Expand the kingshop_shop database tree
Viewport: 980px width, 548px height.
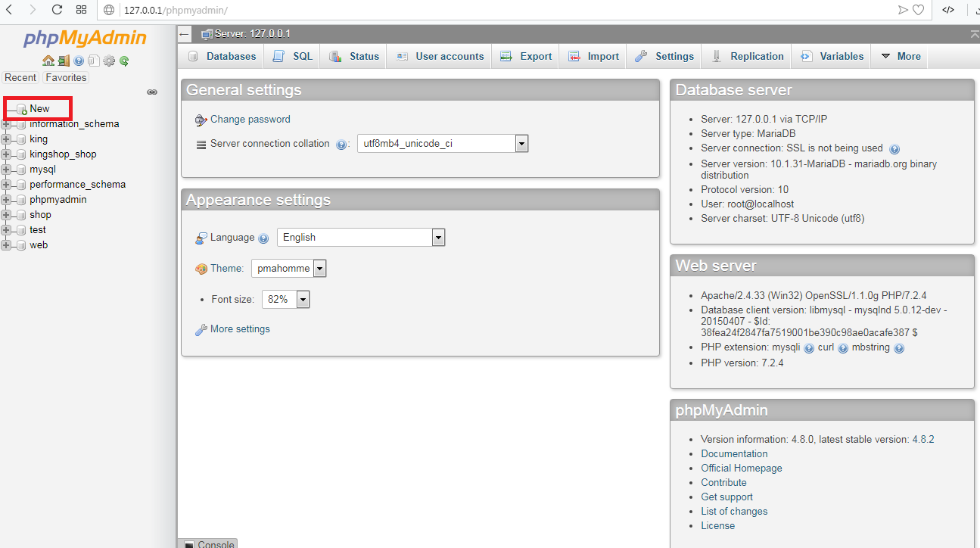(x=7, y=154)
